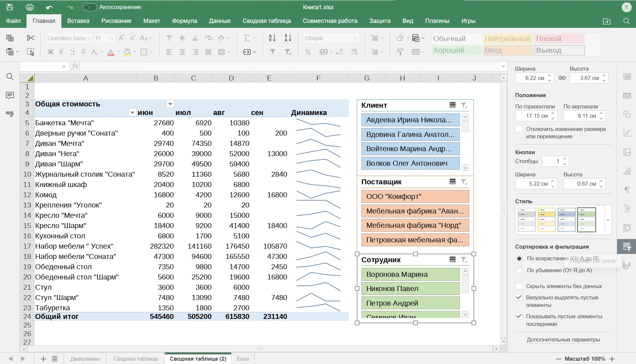Open the Сводная таблица ribbon tab
636x364 pixels.
267,21
